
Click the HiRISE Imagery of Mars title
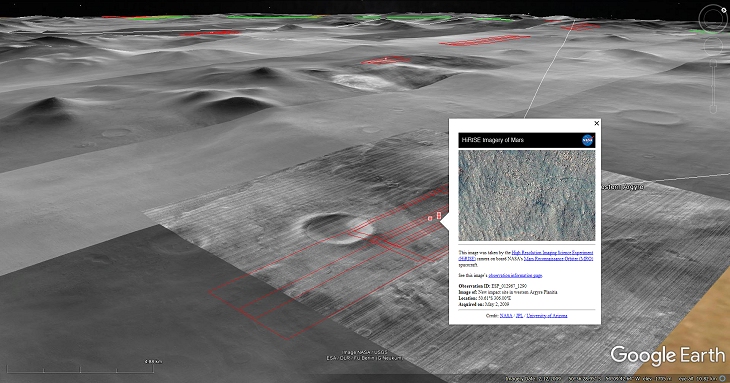pyautogui.click(x=493, y=140)
